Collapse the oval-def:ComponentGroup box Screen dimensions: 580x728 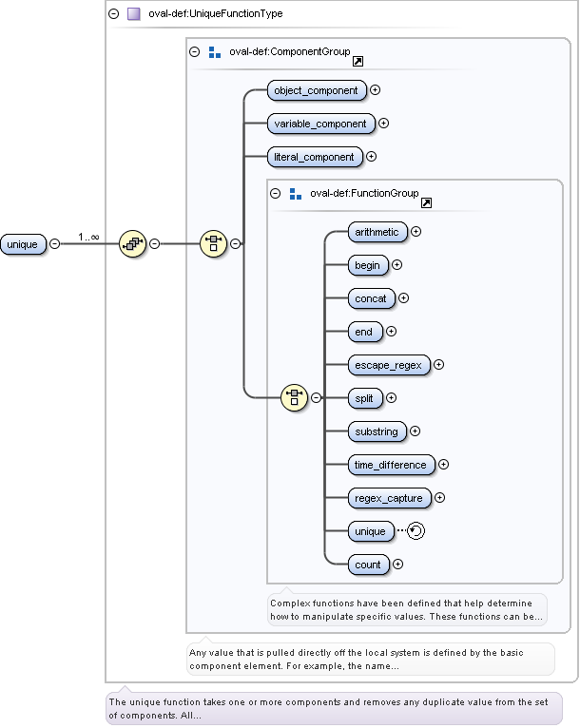point(195,52)
